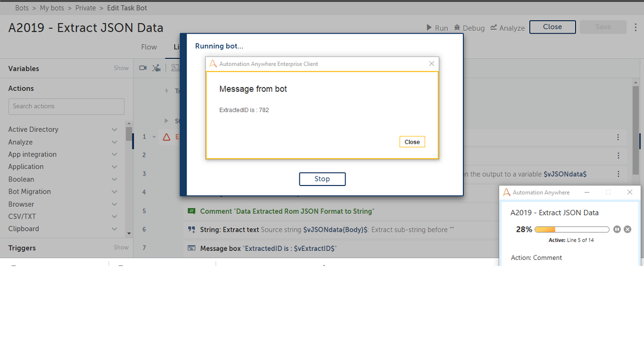Expand the Bot Migration actions group
The image size is (644, 362).
click(x=114, y=192)
